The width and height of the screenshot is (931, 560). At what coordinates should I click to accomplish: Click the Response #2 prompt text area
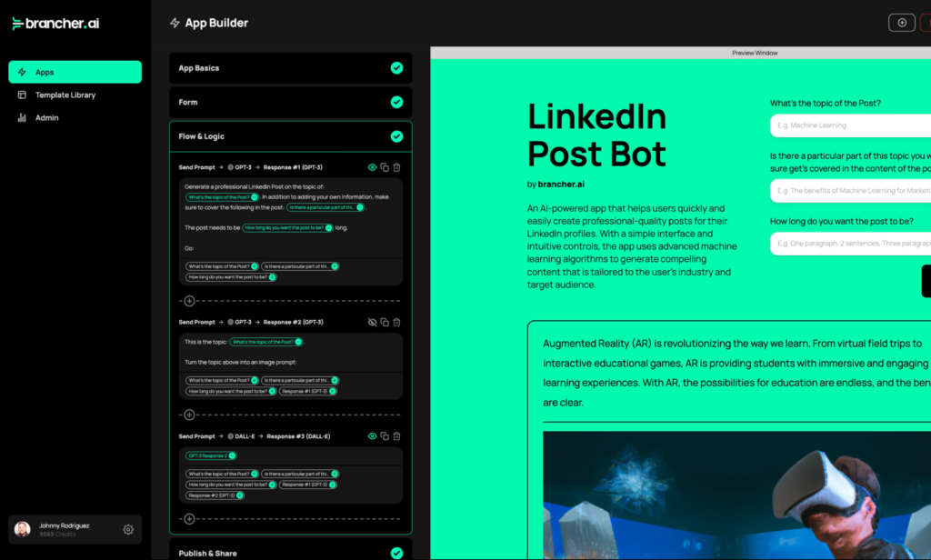click(291, 353)
